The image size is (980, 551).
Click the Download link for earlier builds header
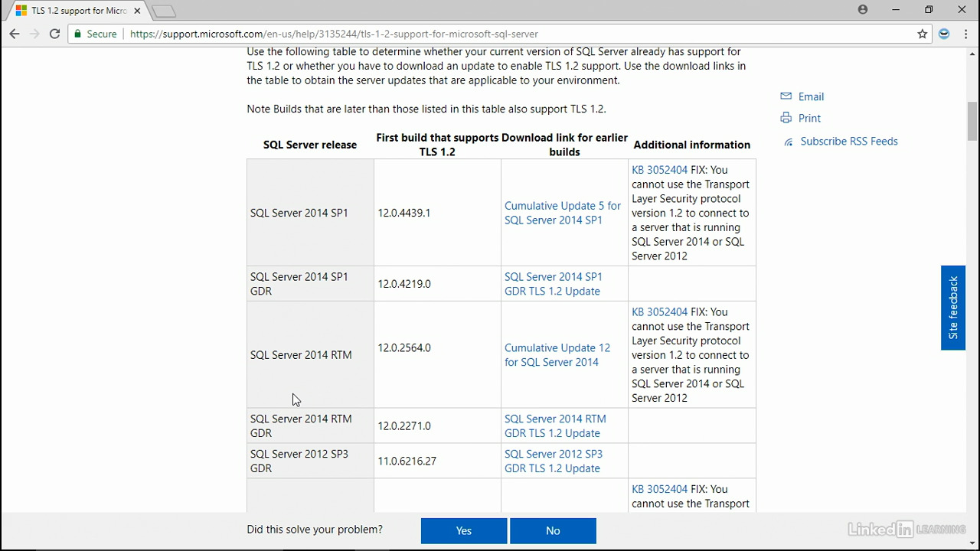click(564, 145)
